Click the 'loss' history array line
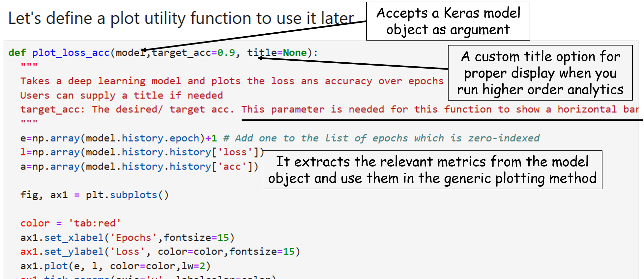644x279 pixels. 142,152
